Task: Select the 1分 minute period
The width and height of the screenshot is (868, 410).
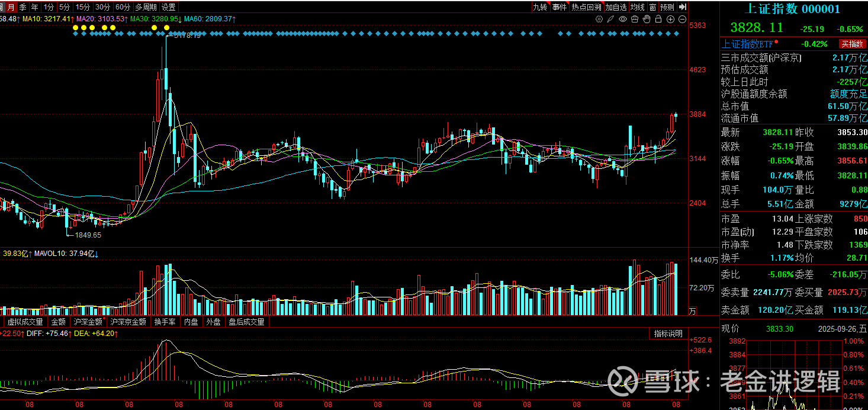Action: (50, 7)
